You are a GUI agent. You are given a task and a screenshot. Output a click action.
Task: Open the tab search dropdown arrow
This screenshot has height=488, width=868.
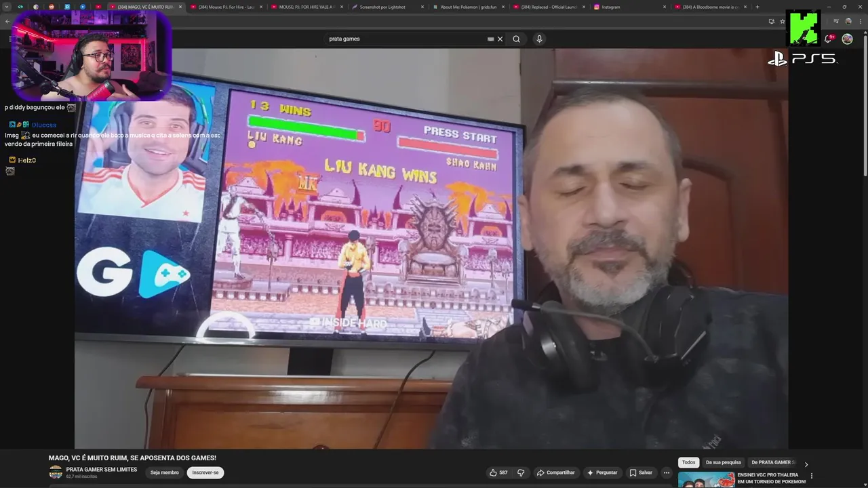click(x=7, y=7)
